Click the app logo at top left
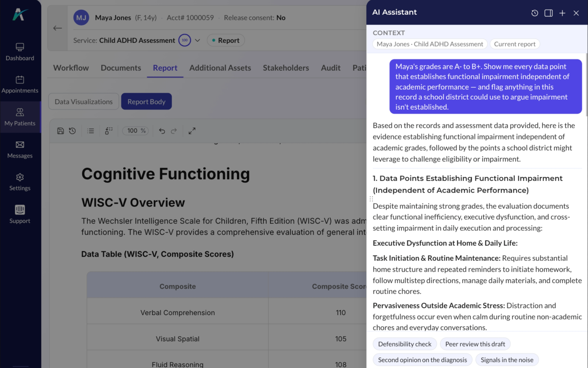Image resolution: width=588 pixels, height=368 pixels. pos(20,14)
